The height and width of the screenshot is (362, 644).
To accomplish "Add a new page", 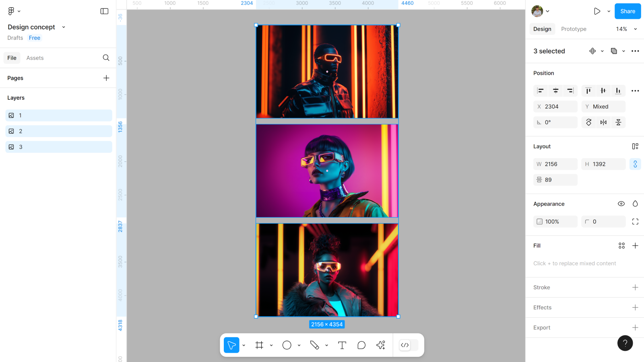I will [x=106, y=78].
